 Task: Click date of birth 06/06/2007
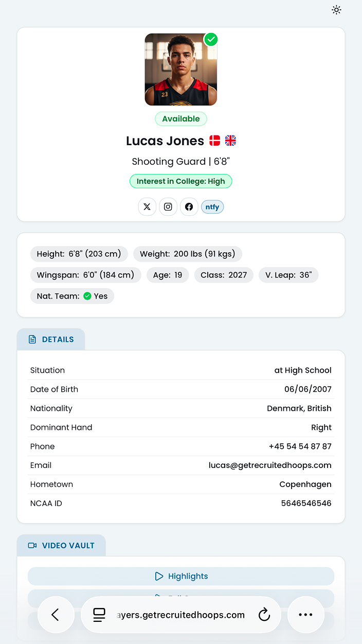308,389
